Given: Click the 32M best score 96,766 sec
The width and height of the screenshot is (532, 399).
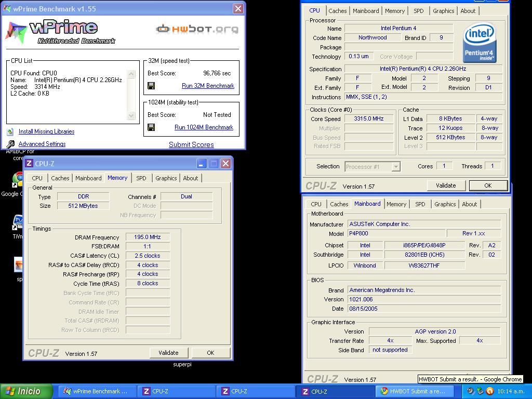Looking at the screenshot, I should pos(217,73).
